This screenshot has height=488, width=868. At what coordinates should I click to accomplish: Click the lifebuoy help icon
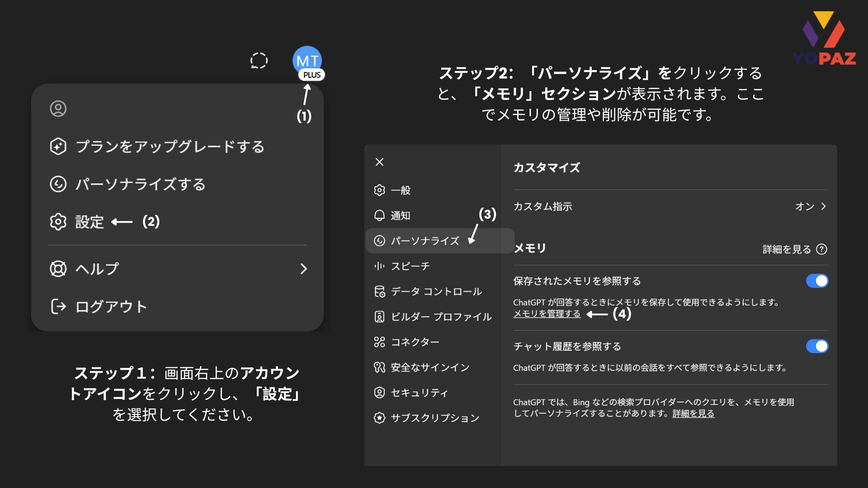coord(58,269)
